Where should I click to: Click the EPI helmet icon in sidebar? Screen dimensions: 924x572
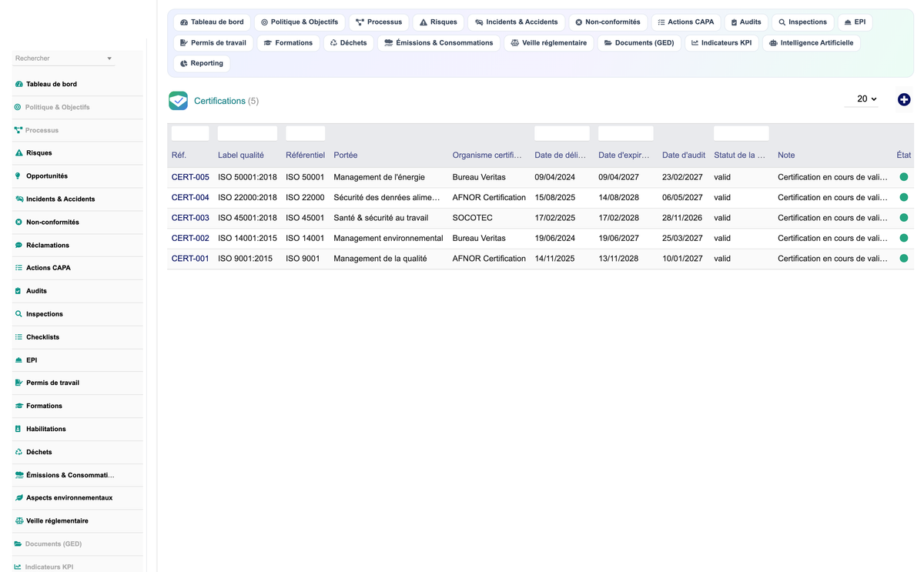[18, 360]
